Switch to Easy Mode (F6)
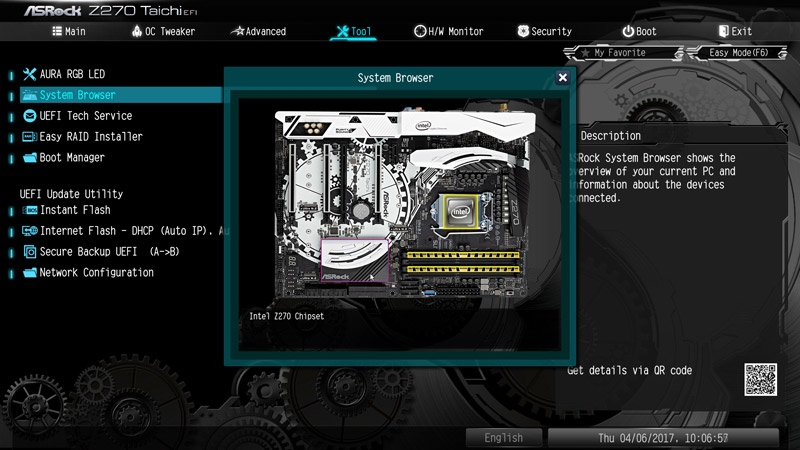This screenshot has height=450, width=800. (738, 53)
